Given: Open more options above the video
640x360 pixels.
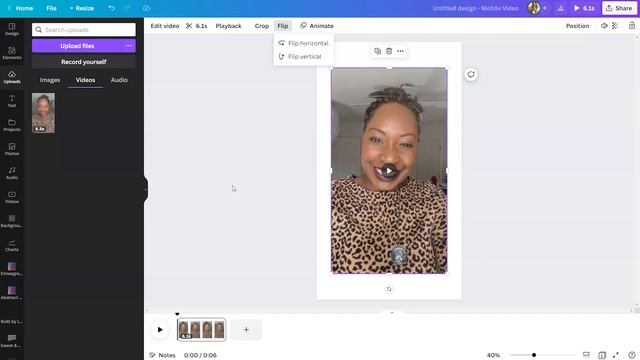Looking at the screenshot, I should click(400, 51).
